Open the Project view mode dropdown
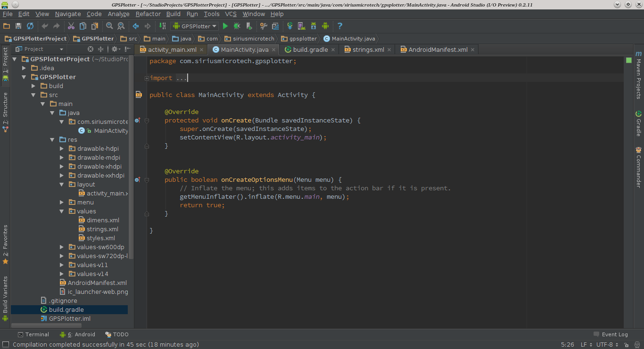644x349 pixels. 40,49
